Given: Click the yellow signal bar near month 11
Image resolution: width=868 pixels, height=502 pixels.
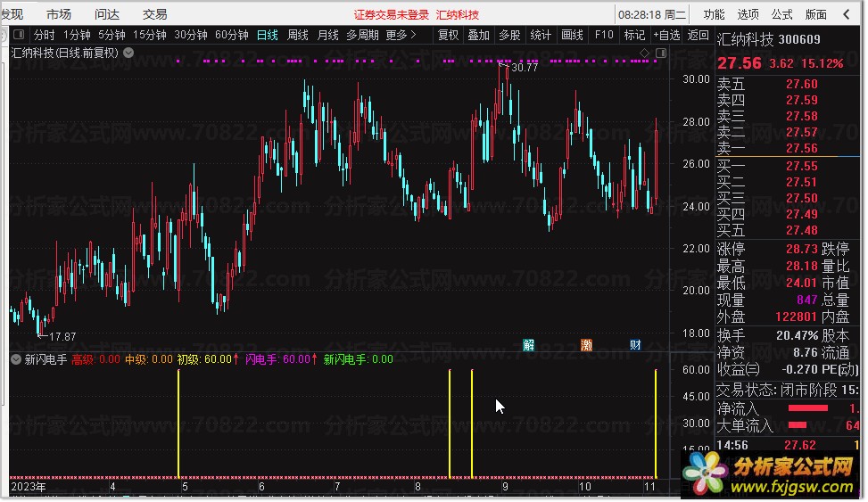Looking at the screenshot, I should [656, 424].
